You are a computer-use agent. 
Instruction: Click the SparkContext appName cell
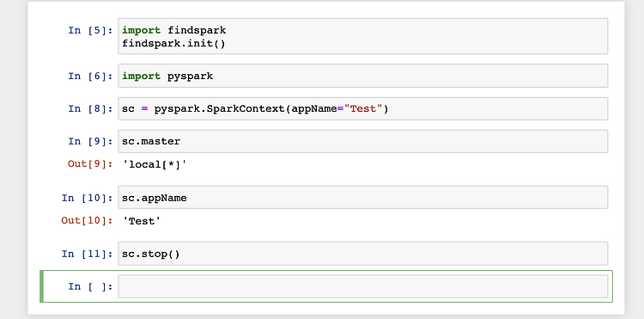[362, 108]
